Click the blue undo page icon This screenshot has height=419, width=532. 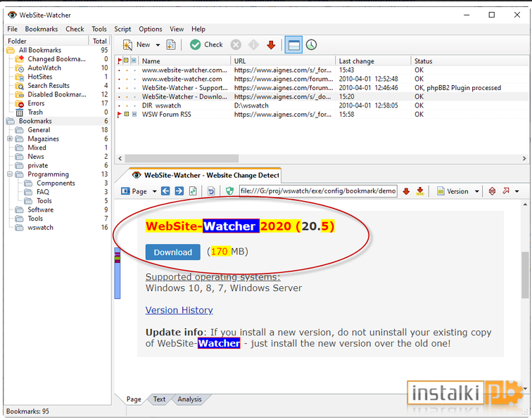(x=211, y=191)
